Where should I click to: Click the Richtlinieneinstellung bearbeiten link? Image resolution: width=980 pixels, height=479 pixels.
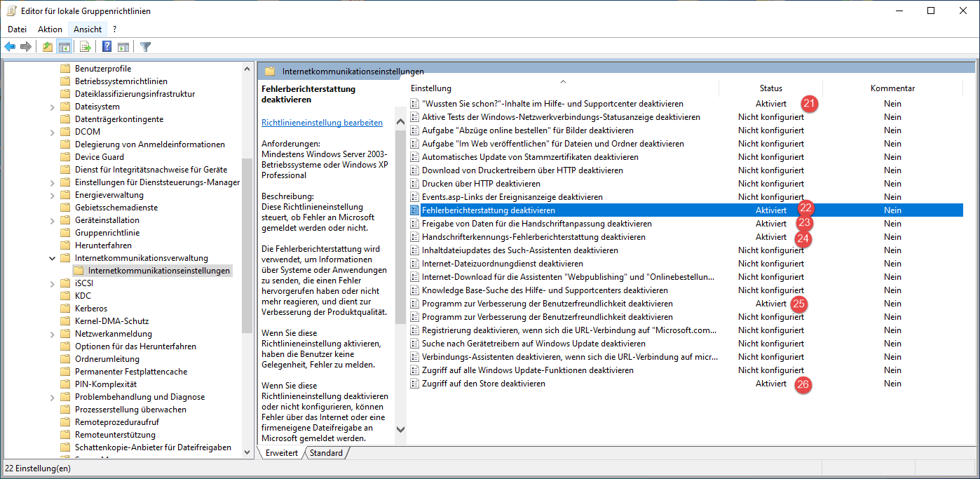[322, 122]
